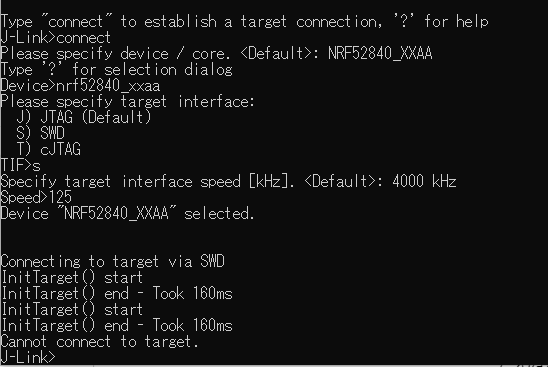Click the second 'InitTarget() end - Took 160ms' line
548x367 pixels.
coord(116,325)
